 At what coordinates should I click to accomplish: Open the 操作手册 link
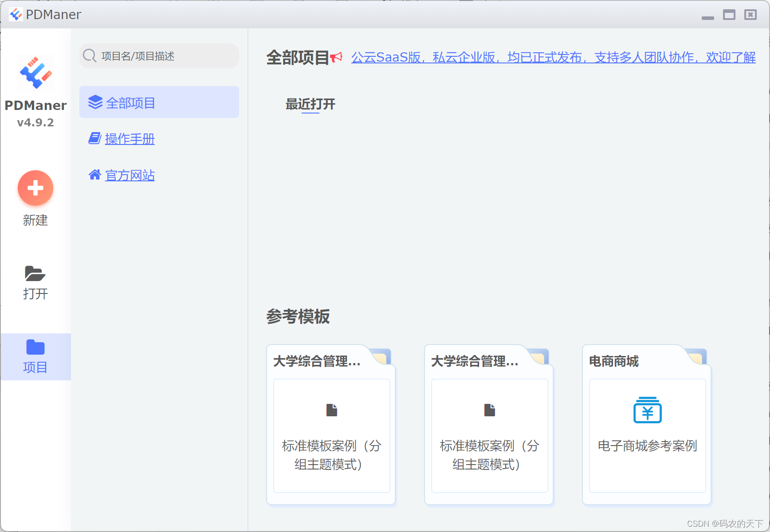[130, 139]
